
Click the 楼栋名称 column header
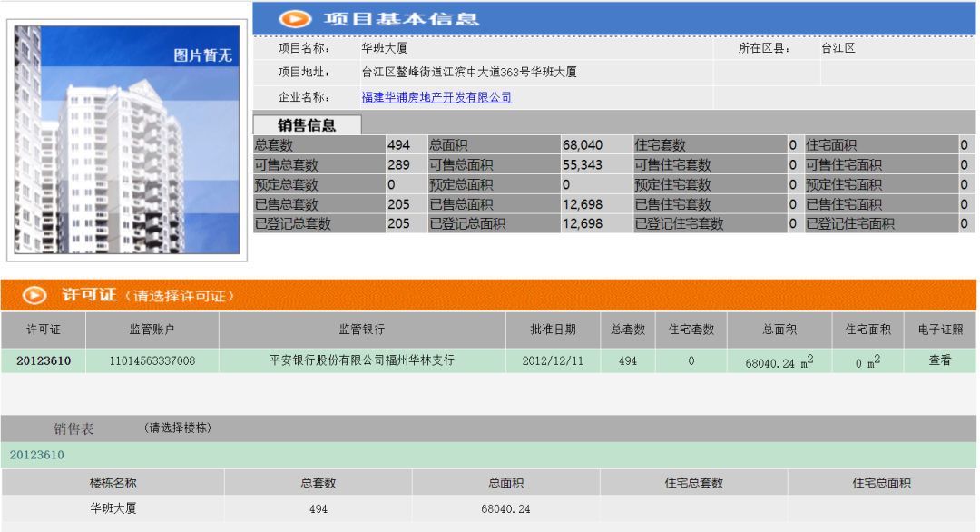click(113, 483)
